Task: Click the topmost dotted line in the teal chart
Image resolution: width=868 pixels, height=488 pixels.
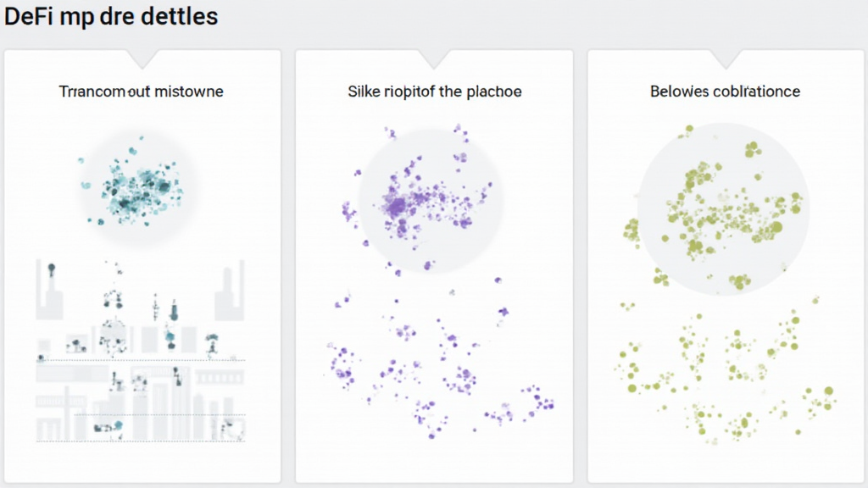Action: tap(141, 360)
